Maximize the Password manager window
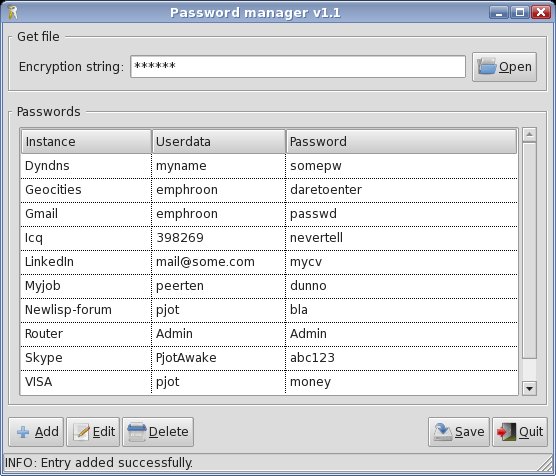This screenshot has height=476, width=556. [x=520, y=12]
